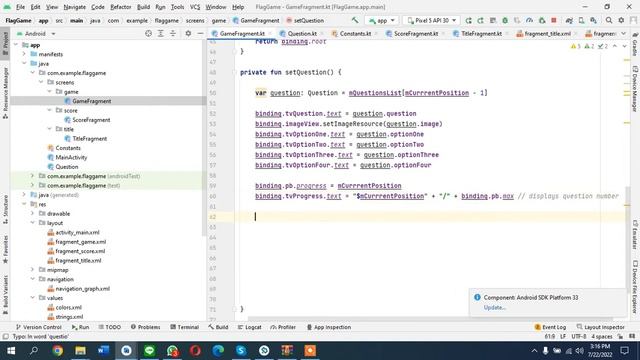Open App Inspection tool window

coord(329,327)
